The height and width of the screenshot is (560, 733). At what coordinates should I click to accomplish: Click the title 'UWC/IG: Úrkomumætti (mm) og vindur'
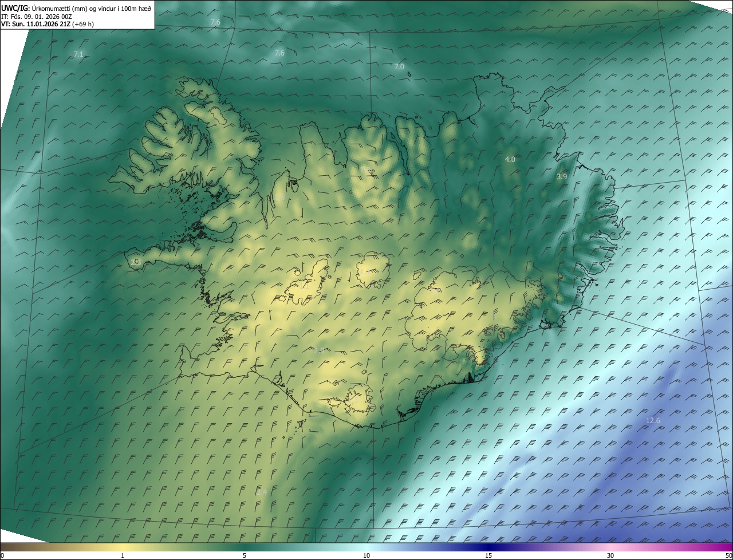coord(76,8)
